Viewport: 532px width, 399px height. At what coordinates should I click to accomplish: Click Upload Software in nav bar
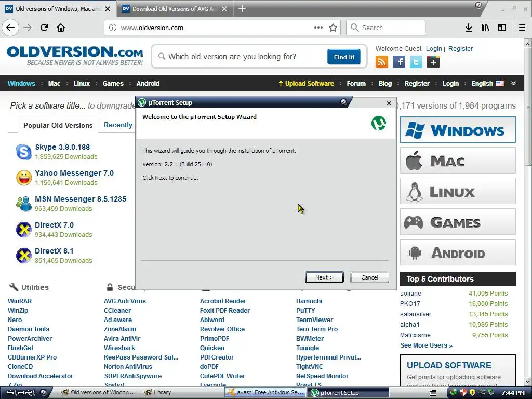pyautogui.click(x=306, y=84)
